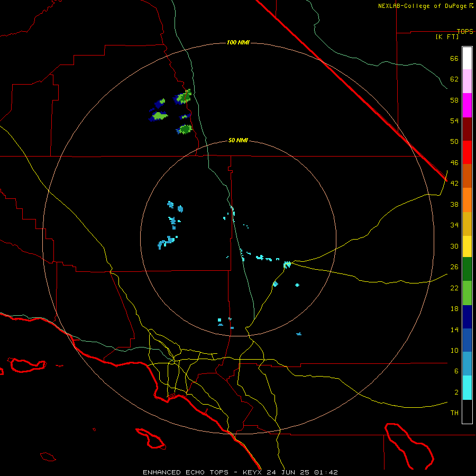
Task: Click the '30' legend value
Action: click(454, 246)
